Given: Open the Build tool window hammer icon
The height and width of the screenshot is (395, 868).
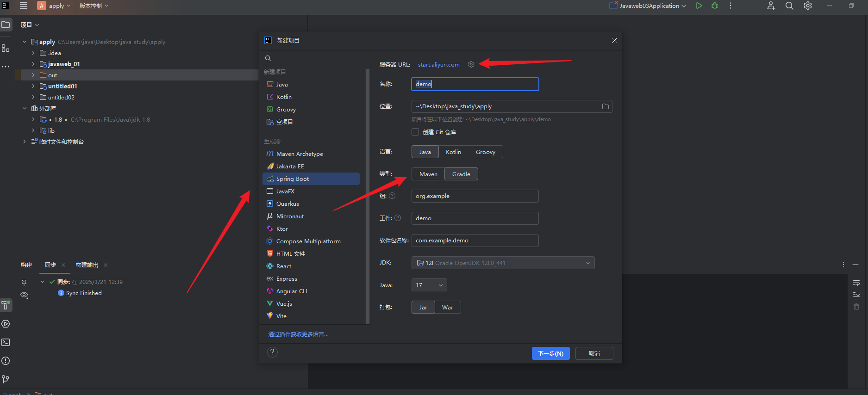Looking at the screenshot, I should coord(6,305).
